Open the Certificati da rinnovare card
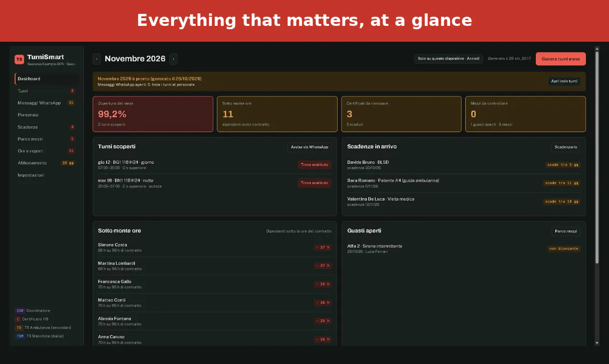The width and height of the screenshot is (609, 364). point(401,114)
